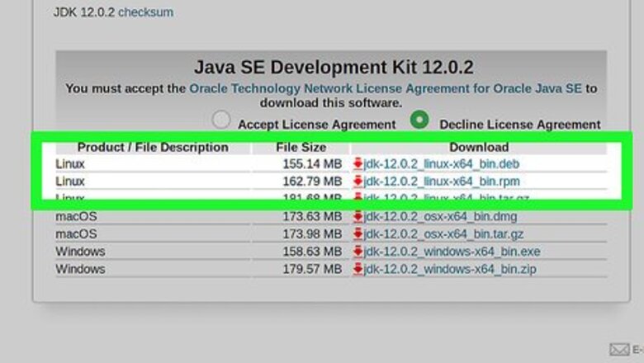This screenshot has width=644, height=363.
Task: Click the red download arrow beside windows-x64_bin.exe
Action: click(358, 251)
